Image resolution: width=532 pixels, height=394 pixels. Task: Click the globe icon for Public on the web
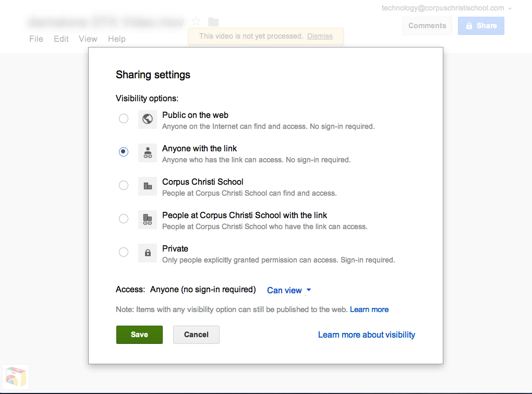tap(148, 120)
